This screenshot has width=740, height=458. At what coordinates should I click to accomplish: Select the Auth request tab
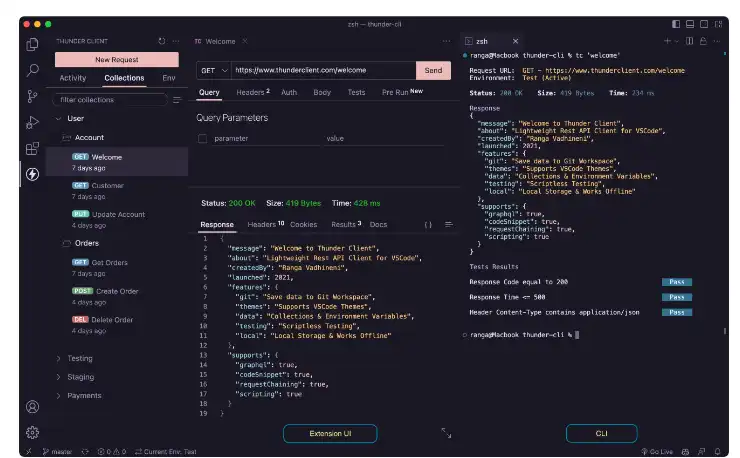[x=289, y=92]
